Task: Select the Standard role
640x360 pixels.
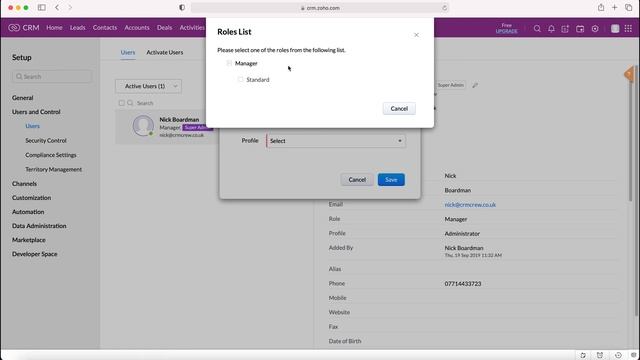Action: tap(258, 80)
